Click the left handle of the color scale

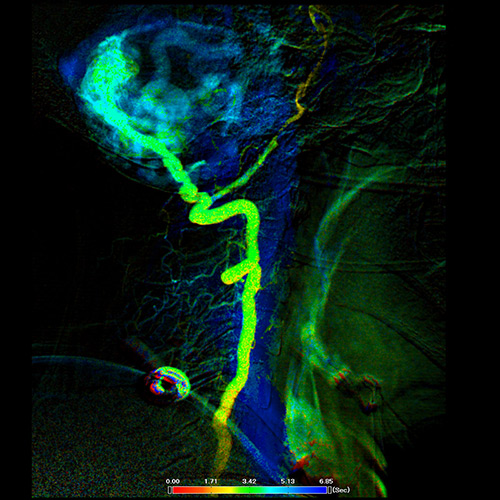tap(170, 490)
